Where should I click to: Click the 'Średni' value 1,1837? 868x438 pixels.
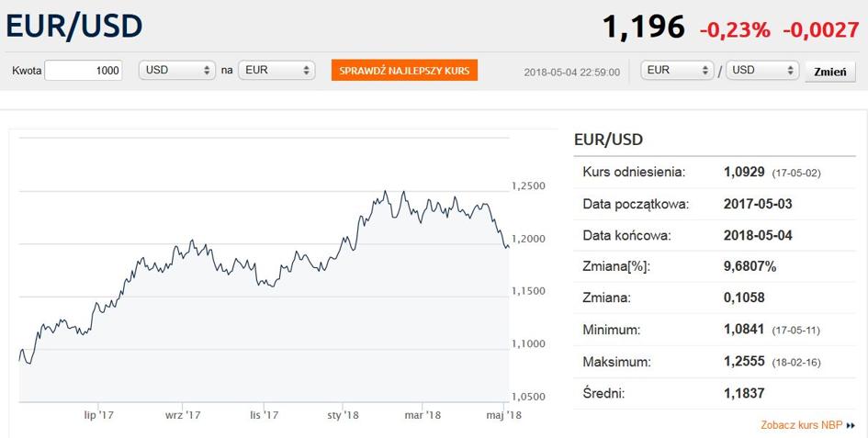click(744, 394)
